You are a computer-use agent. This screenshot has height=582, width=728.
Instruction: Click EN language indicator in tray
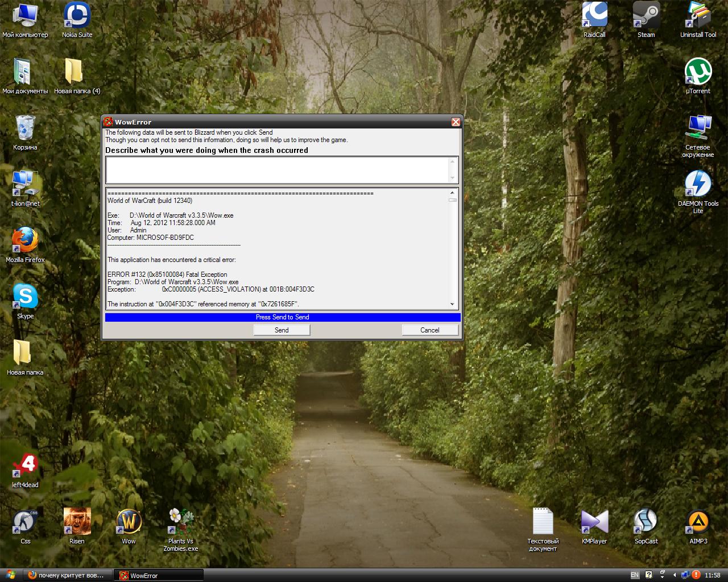[x=635, y=575]
